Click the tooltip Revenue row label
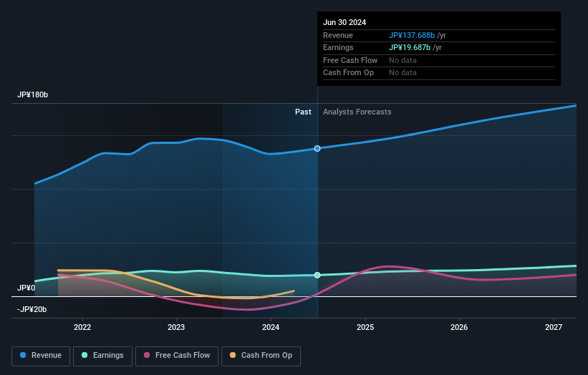The image size is (588, 375). [x=338, y=35]
